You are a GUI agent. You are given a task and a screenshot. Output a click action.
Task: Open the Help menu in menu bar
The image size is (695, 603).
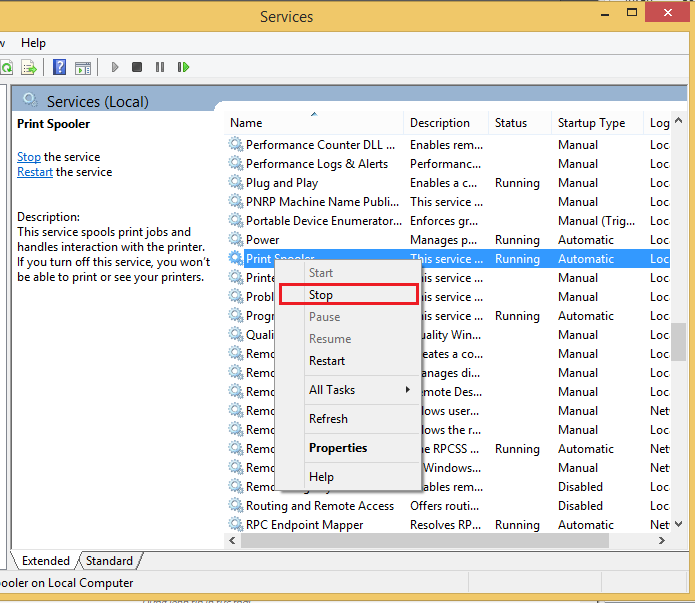pos(33,43)
